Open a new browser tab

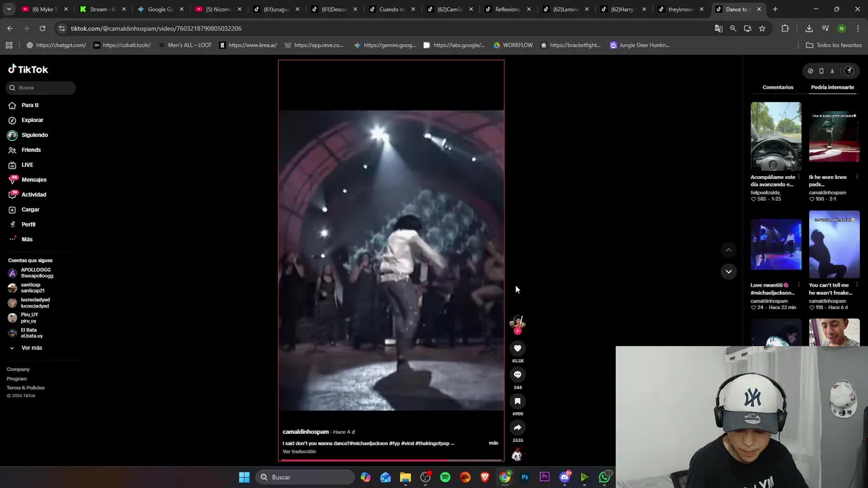(775, 9)
